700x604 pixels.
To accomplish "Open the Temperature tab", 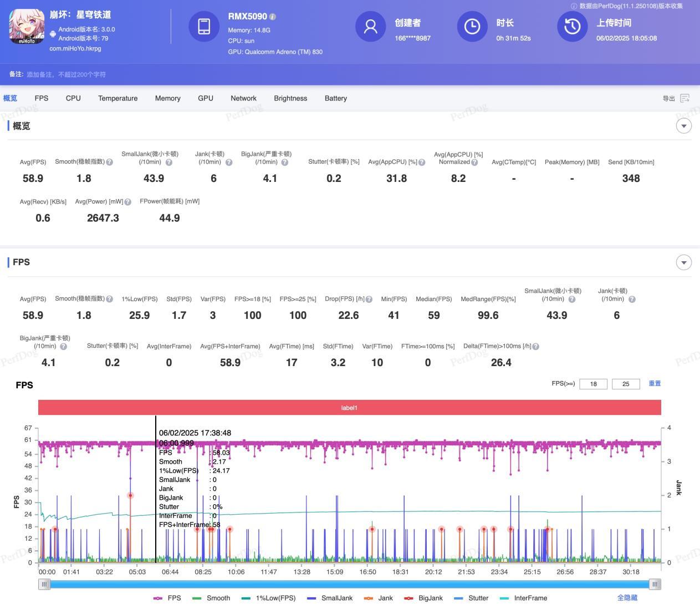I will (118, 98).
